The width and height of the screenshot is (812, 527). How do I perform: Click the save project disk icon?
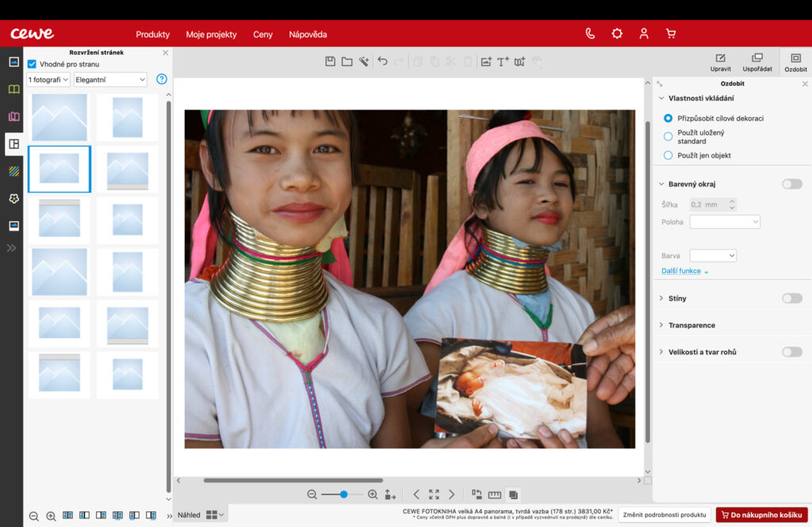coord(330,62)
